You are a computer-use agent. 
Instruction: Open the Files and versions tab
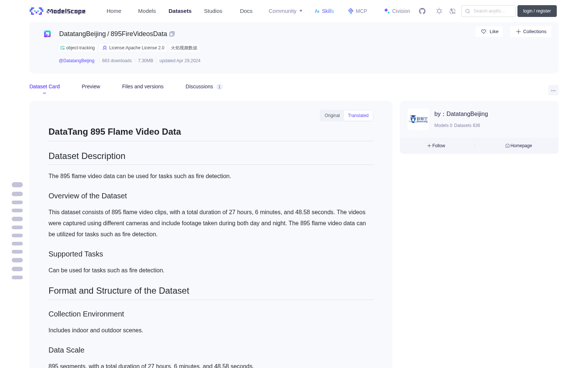pos(143,86)
